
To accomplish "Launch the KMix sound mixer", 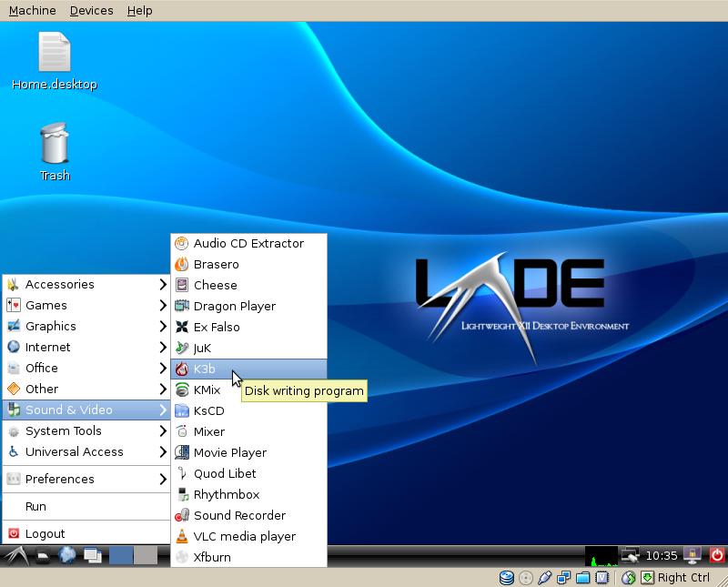I will (x=207, y=390).
